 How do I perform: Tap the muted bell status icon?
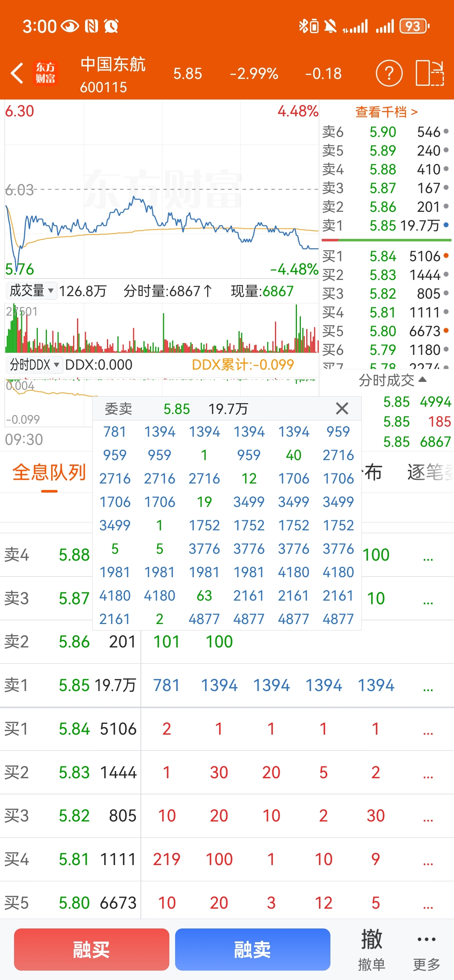click(x=330, y=26)
